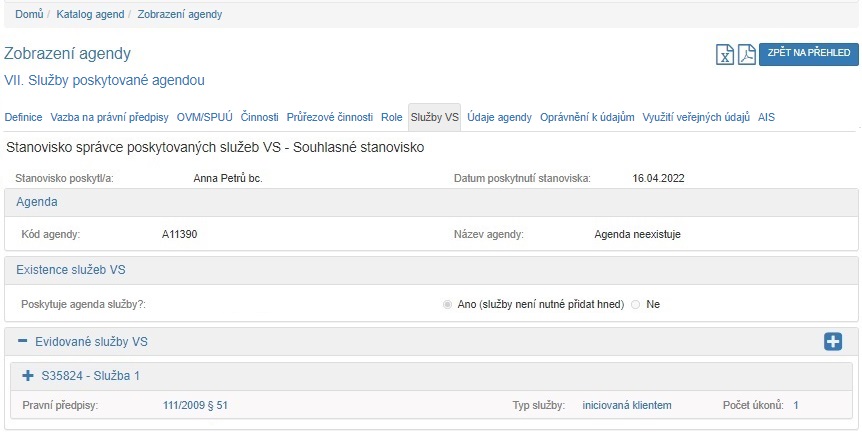Expand the S35824 - Služba 1 row
This screenshot has height=432, width=862.
click(x=28, y=376)
